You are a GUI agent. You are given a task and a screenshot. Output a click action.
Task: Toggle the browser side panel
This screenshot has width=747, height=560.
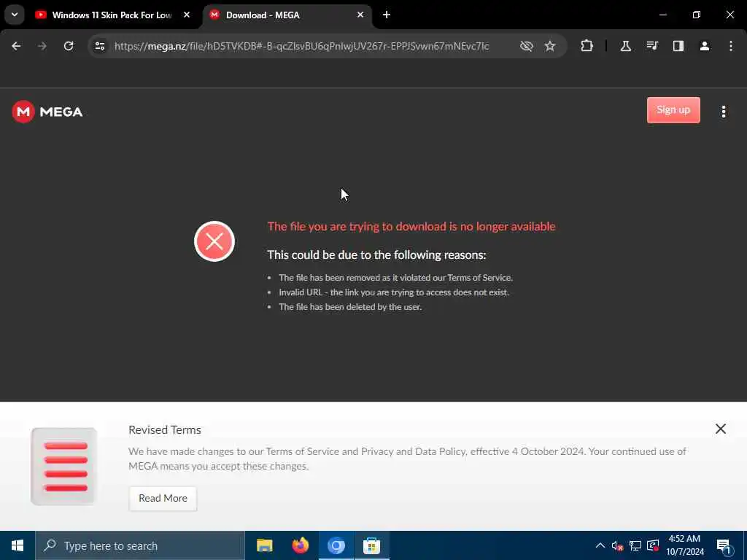tap(678, 46)
